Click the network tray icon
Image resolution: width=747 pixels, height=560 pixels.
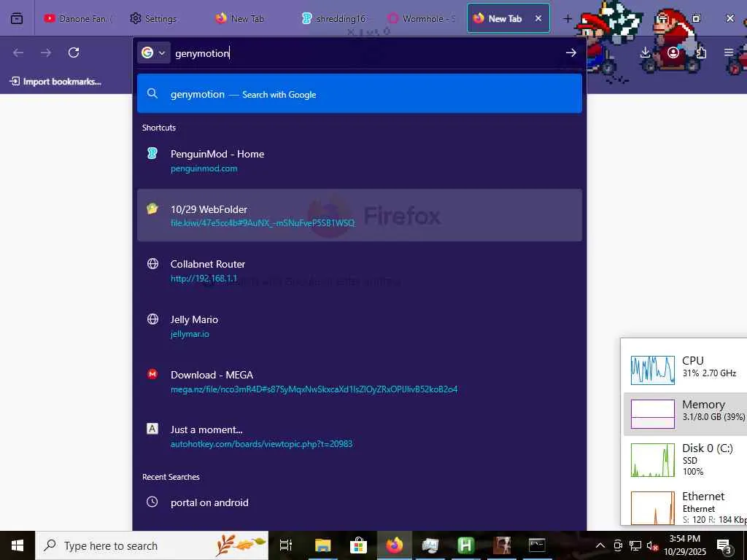click(x=635, y=545)
